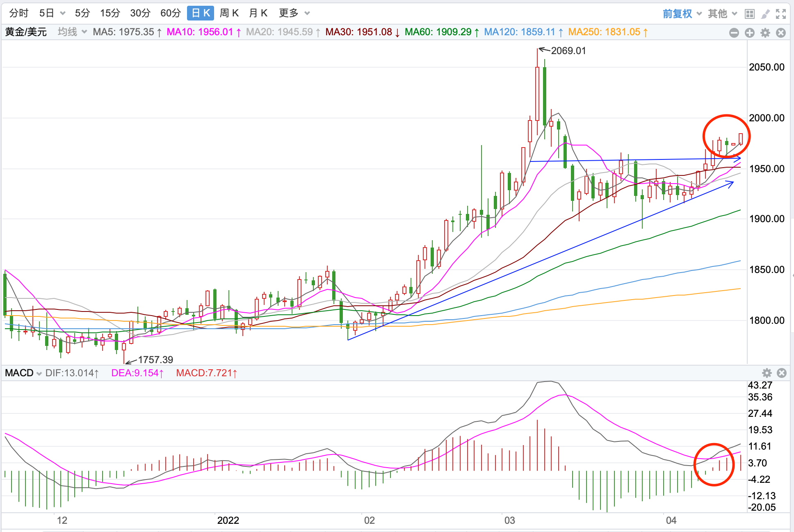Image resolution: width=794 pixels, height=532 pixels.
Task: Click the MA20: 1945.59 indicator label
Action: point(283,32)
